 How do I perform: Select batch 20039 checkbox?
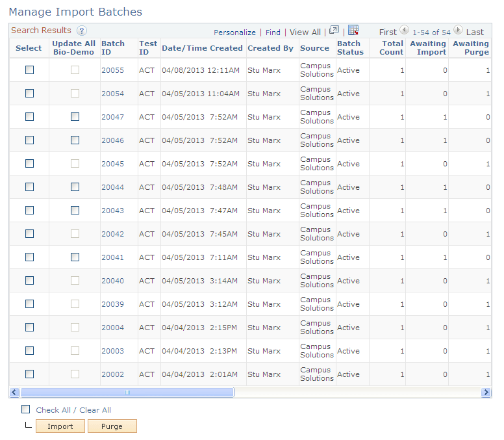[30, 304]
